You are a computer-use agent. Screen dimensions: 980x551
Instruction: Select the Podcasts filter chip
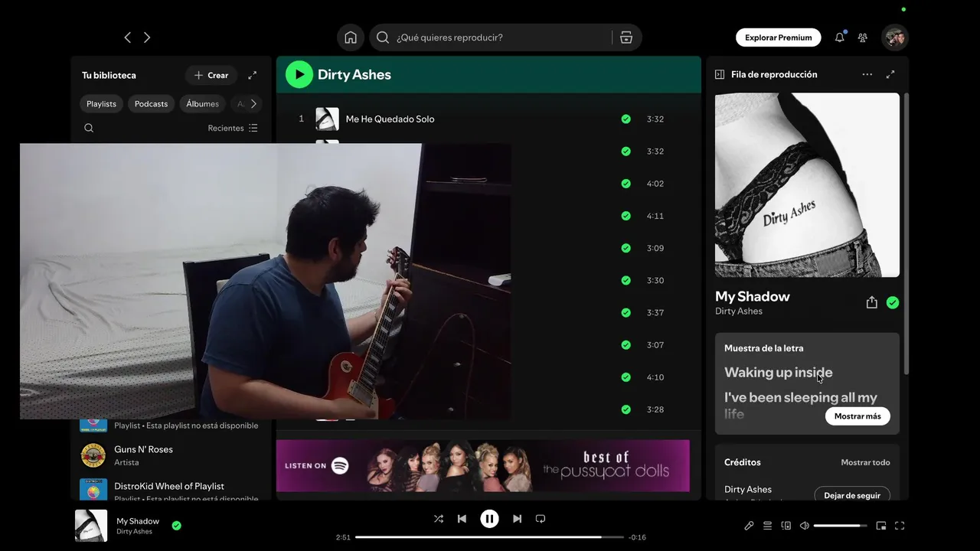[151, 103]
